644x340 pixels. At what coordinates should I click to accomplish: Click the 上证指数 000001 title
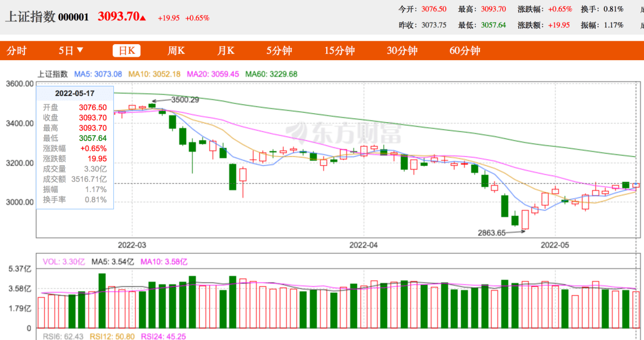[x=47, y=17]
